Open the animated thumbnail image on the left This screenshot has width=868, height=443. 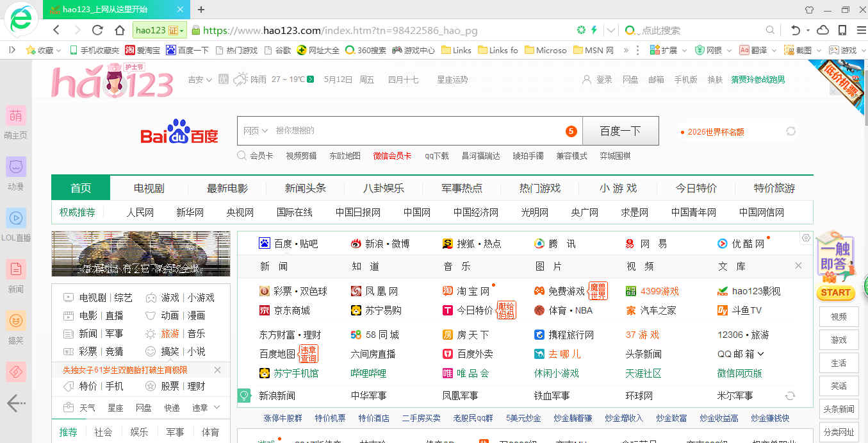pyautogui.click(x=140, y=254)
